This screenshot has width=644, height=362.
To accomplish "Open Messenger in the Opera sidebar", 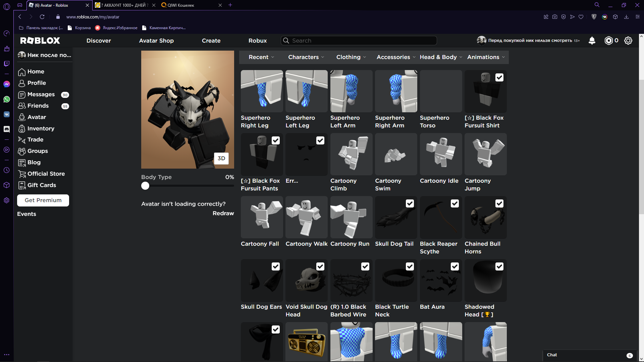I will (x=7, y=84).
